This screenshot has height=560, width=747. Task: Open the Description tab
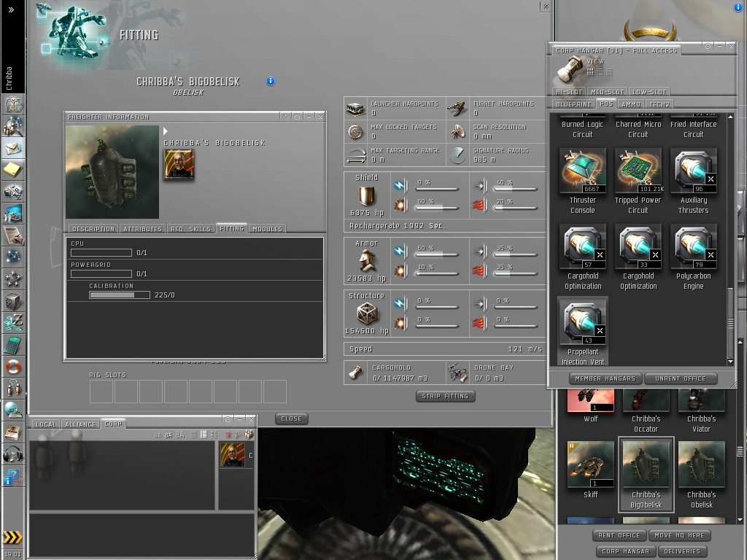[93, 229]
